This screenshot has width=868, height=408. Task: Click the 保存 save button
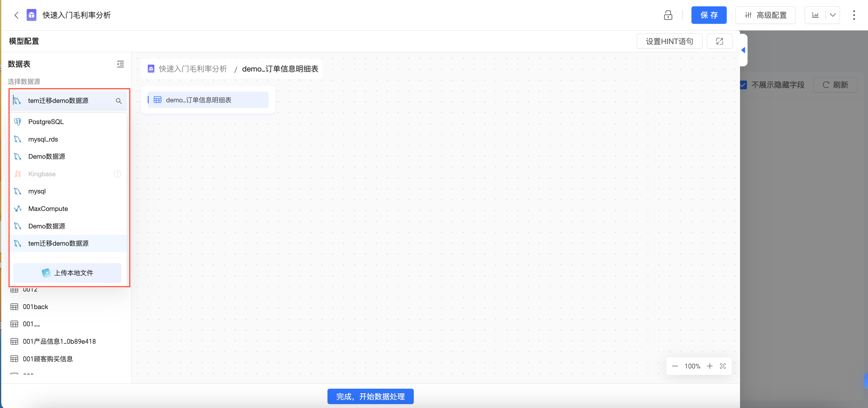coord(709,15)
